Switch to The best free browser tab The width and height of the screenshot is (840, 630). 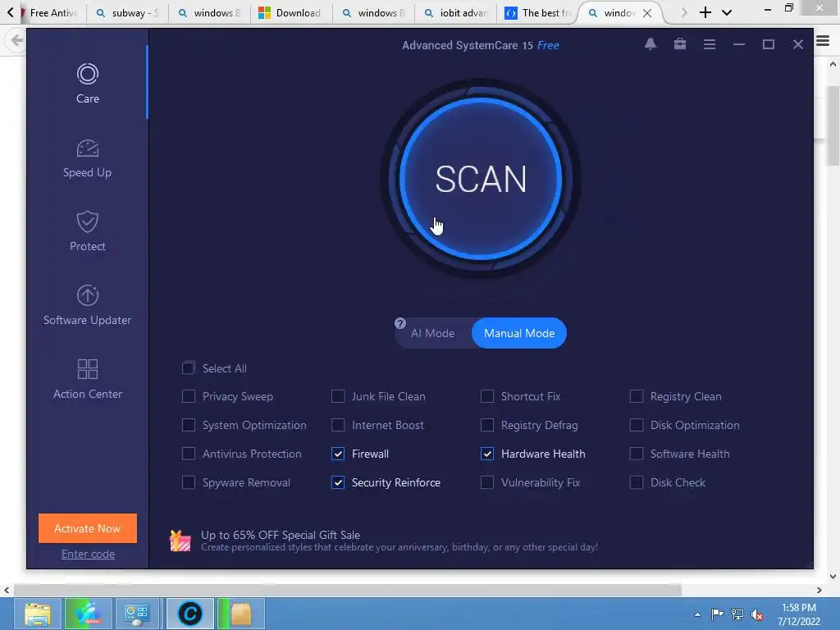point(538,13)
